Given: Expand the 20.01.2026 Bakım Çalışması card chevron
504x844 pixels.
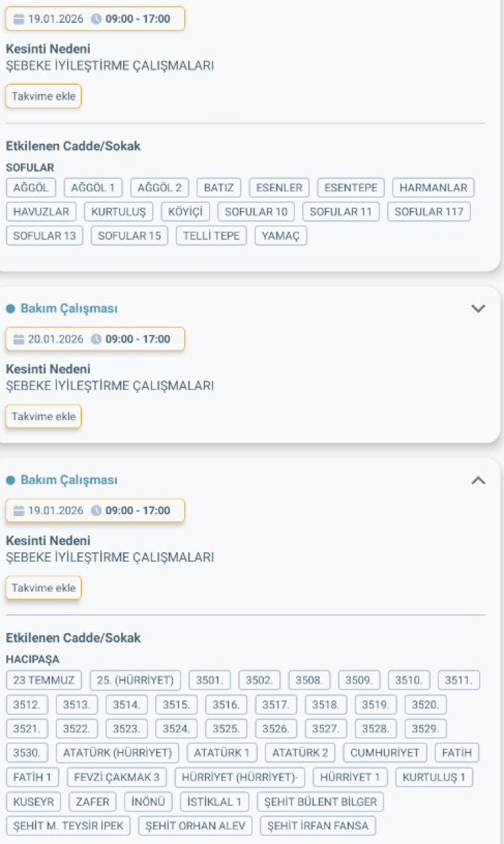Looking at the screenshot, I should click(478, 308).
